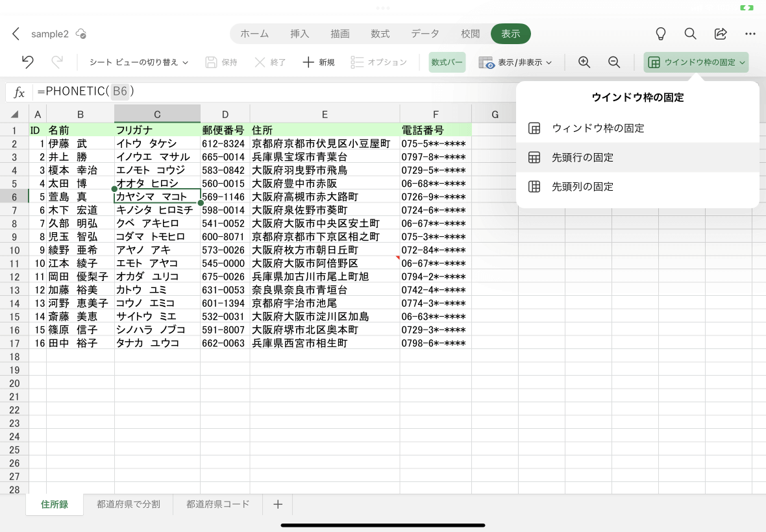The image size is (766, 532).
Task: Switch to the 描画 tab
Action: pos(340,34)
